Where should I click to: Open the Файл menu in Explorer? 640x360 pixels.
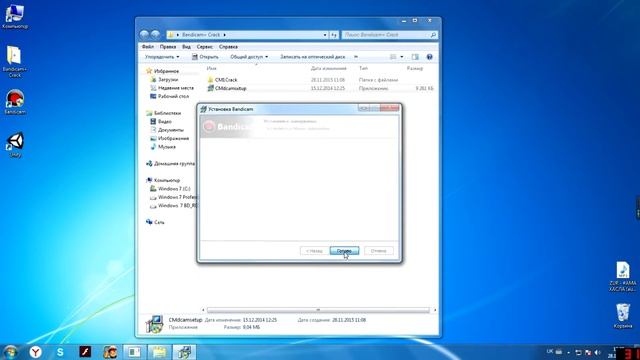[148, 47]
